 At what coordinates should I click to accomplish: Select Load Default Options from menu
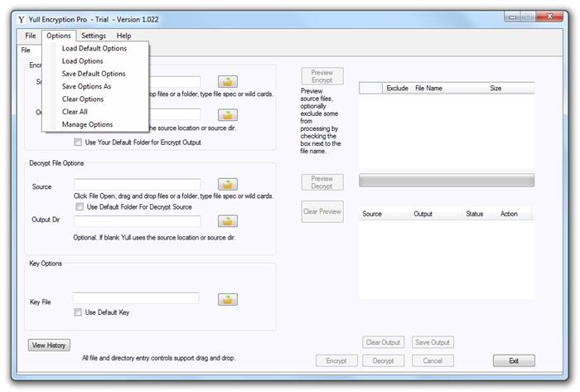click(94, 48)
